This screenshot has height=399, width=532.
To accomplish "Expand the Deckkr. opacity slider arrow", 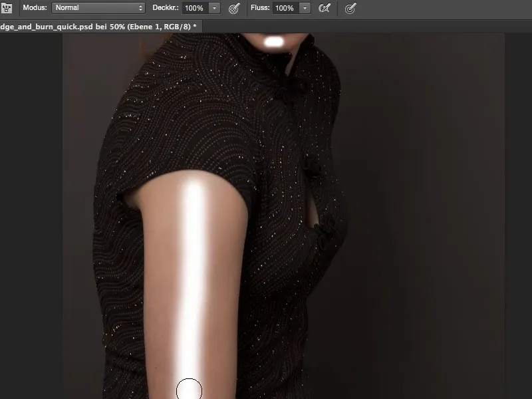I will pos(214,8).
